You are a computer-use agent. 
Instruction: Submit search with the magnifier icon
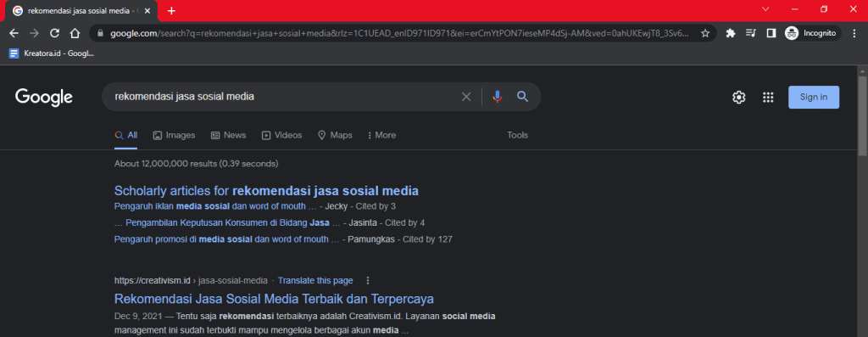click(x=522, y=97)
